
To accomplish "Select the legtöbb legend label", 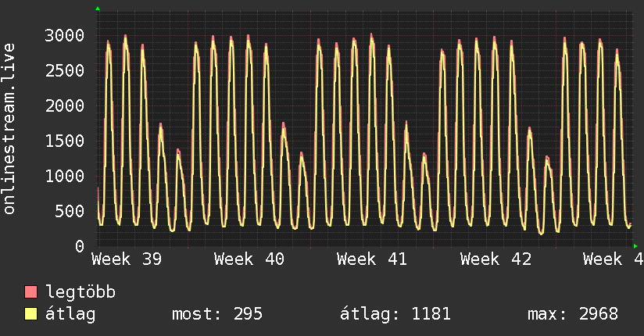I will pyautogui.click(x=80, y=292).
